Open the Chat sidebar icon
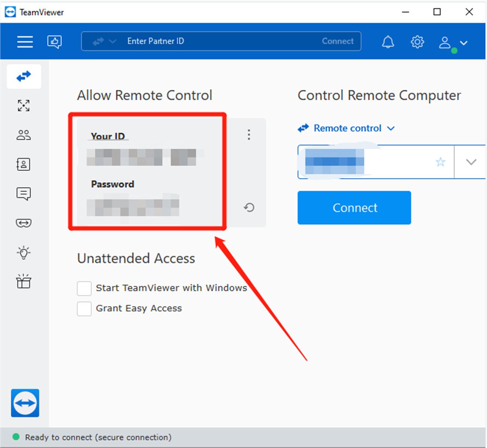 pos(24,194)
